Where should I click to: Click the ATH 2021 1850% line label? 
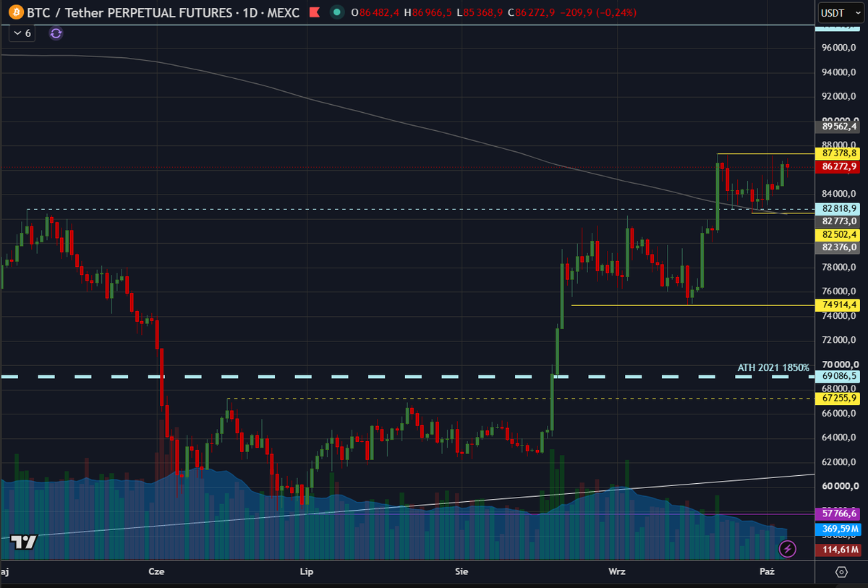click(x=773, y=368)
